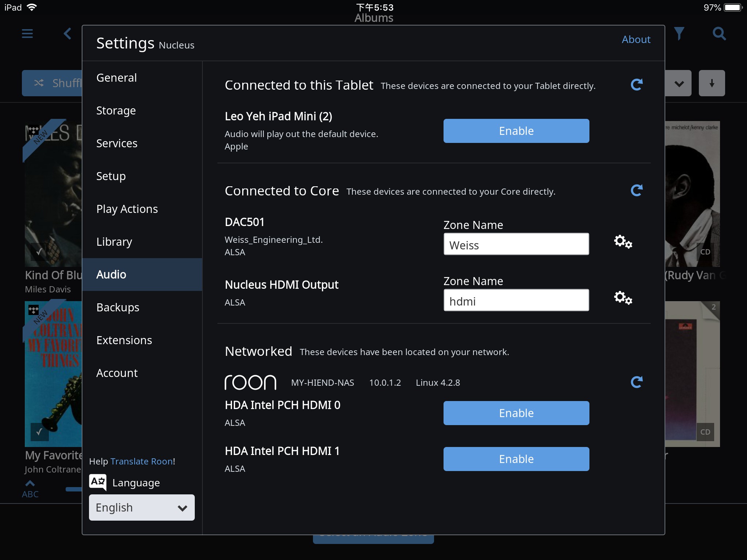Enable the HDA Intel PCH HDMI 1 device
Screen dimensions: 747x560
(x=516, y=459)
